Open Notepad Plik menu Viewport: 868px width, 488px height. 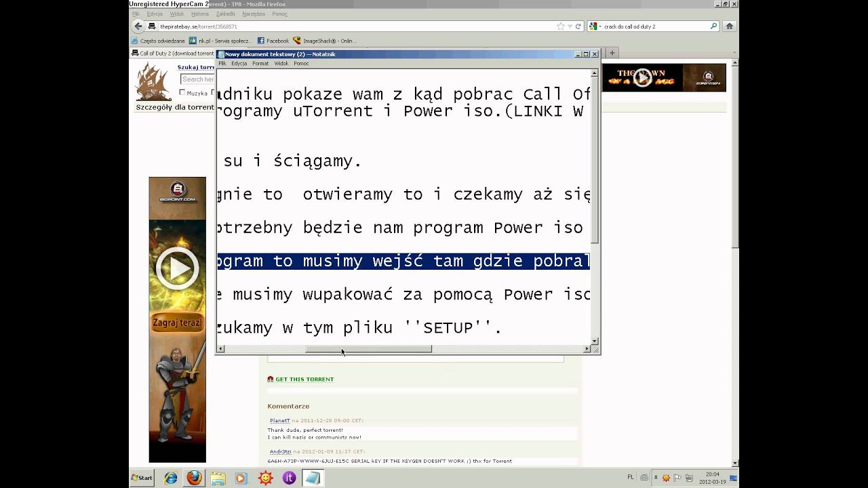pos(222,64)
